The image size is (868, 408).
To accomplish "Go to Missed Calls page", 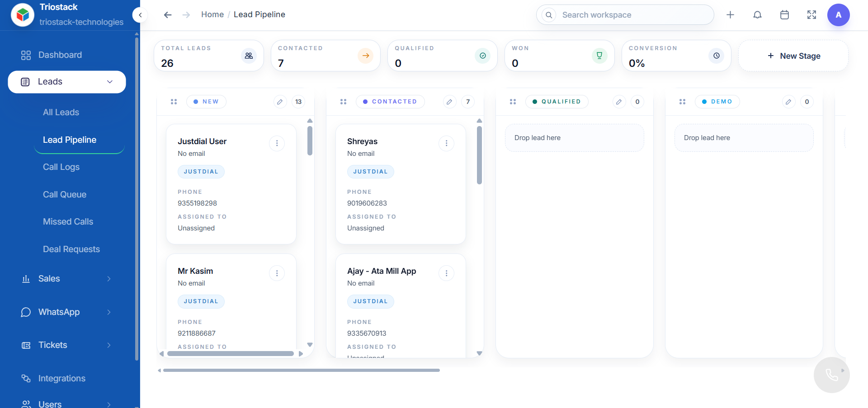I will (x=68, y=222).
